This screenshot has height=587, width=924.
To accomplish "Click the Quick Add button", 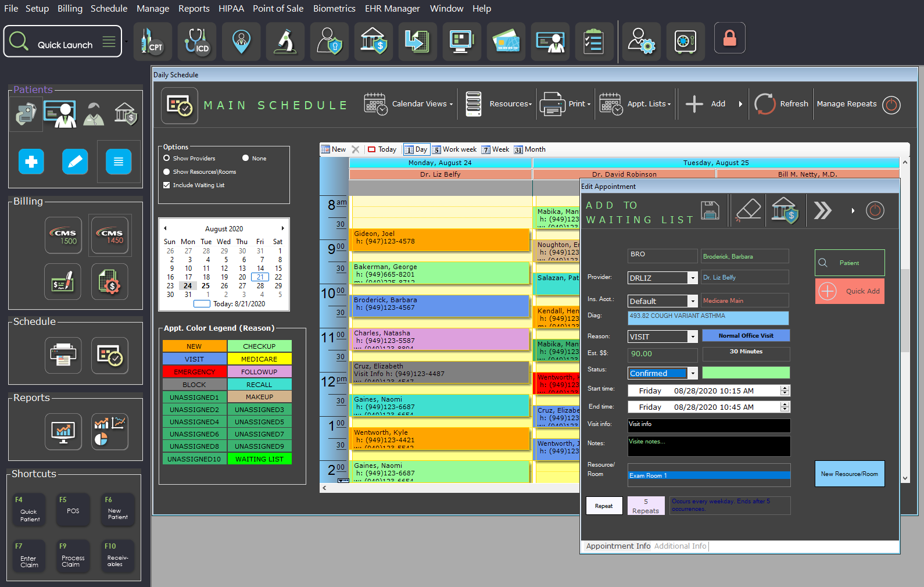I will (x=850, y=291).
